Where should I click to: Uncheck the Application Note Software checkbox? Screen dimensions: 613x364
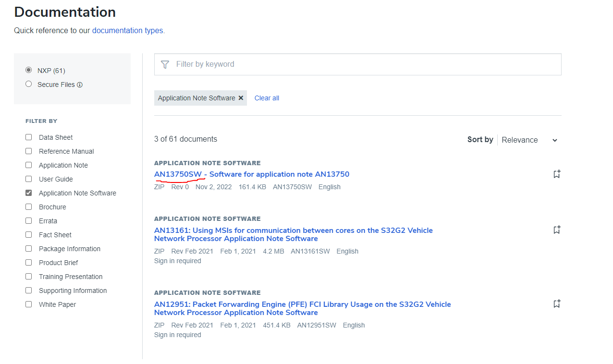tap(29, 193)
